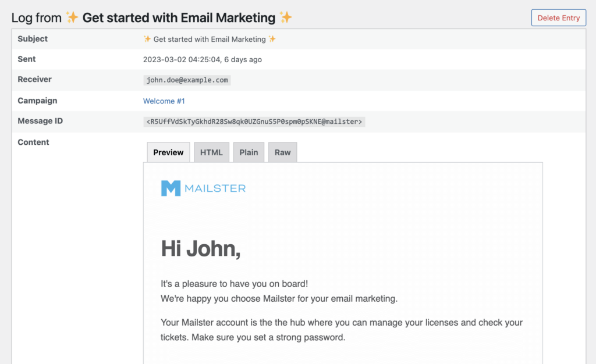Click the sparkle emoji starting the Subject value
The width and height of the screenshot is (596, 364).
[147, 40]
